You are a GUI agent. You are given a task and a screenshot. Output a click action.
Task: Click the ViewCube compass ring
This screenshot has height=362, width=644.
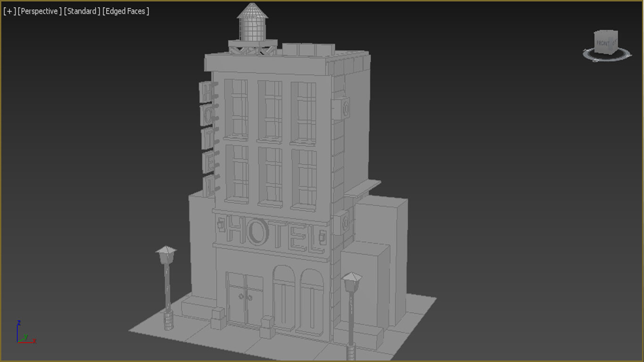[x=609, y=59]
